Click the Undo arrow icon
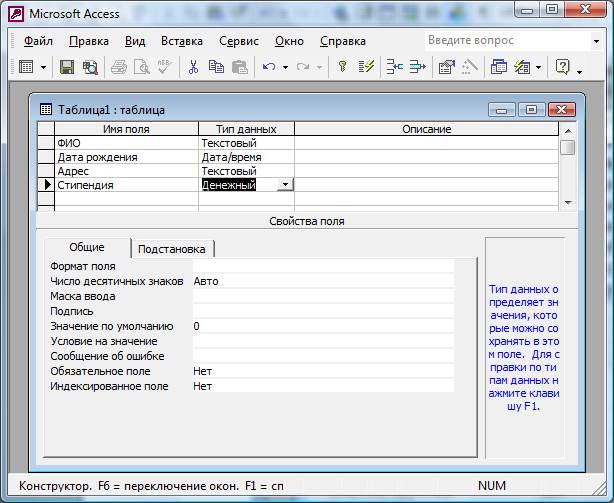Image resolution: width=614 pixels, height=503 pixels. [x=269, y=67]
